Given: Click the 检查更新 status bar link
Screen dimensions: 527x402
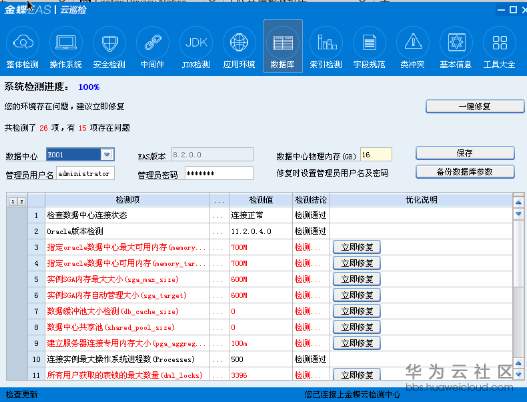Looking at the screenshot, I should 22,394.
